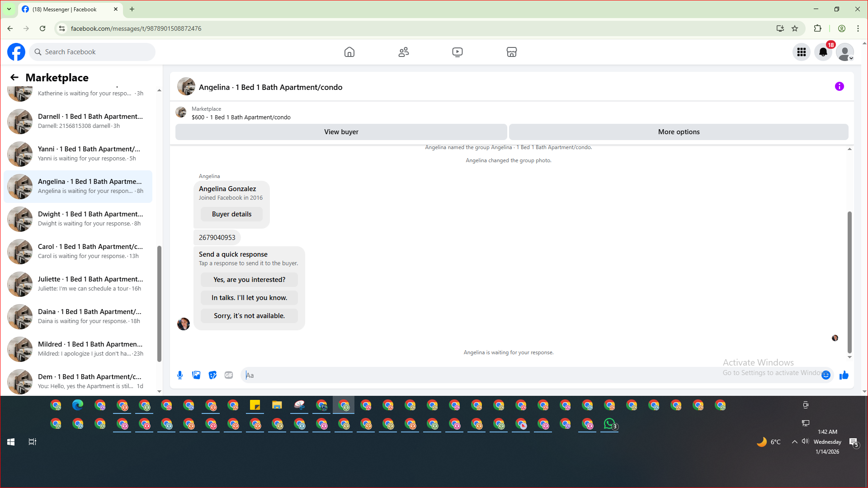
Task: Click the View buyer button
Action: (x=341, y=132)
